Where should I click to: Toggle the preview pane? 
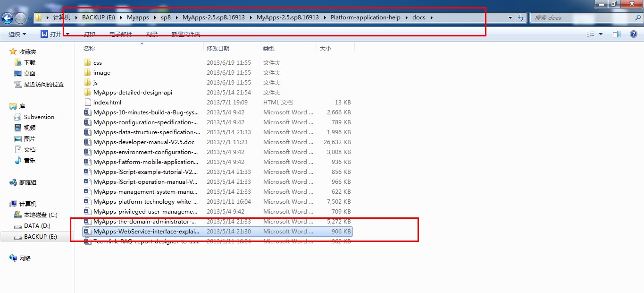(617, 34)
